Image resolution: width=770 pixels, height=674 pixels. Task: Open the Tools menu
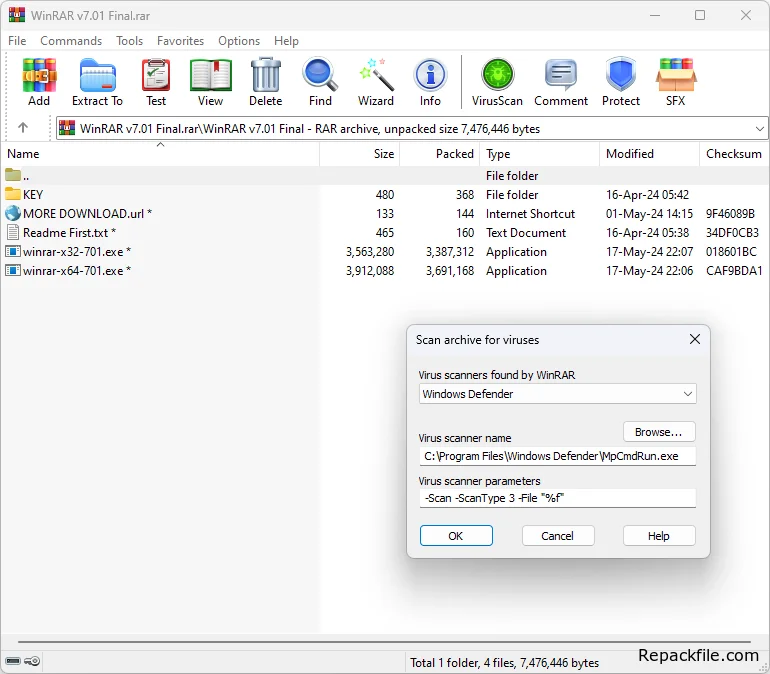pyautogui.click(x=130, y=41)
